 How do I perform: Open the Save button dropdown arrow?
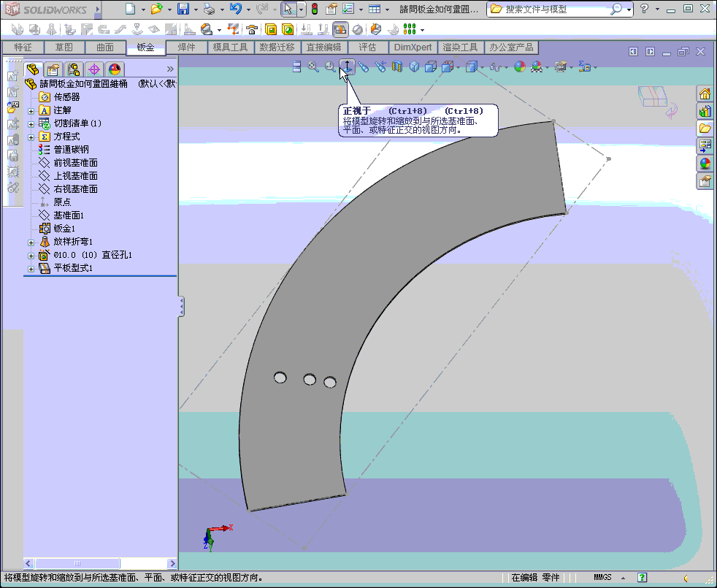click(196, 9)
